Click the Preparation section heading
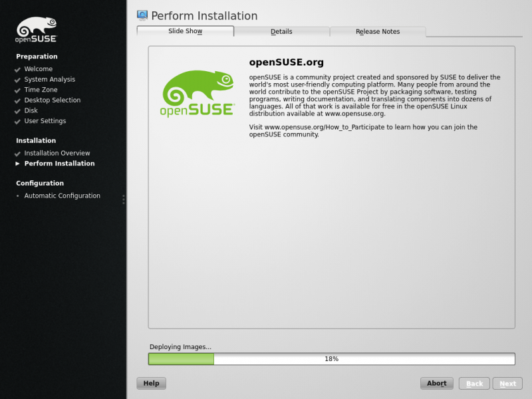 pyautogui.click(x=37, y=57)
